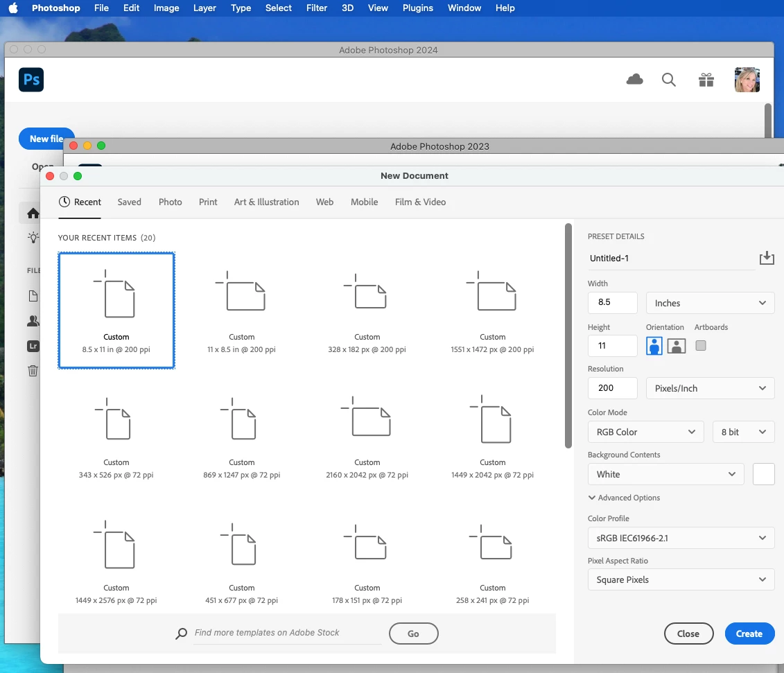Click the search magnifier in Photoshop 2024 header
784x673 pixels.
click(x=668, y=80)
